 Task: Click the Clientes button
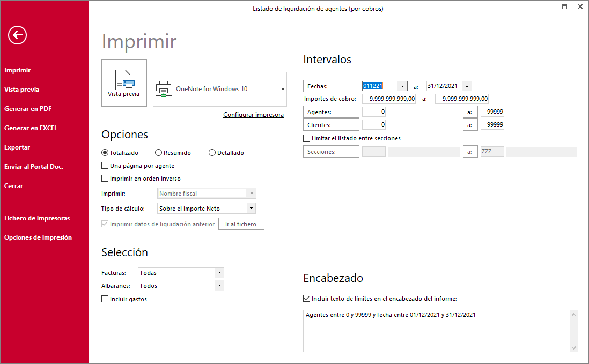tap(331, 124)
